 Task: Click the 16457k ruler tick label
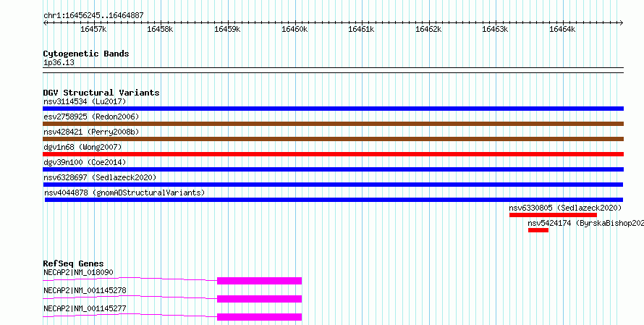(93, 29)
